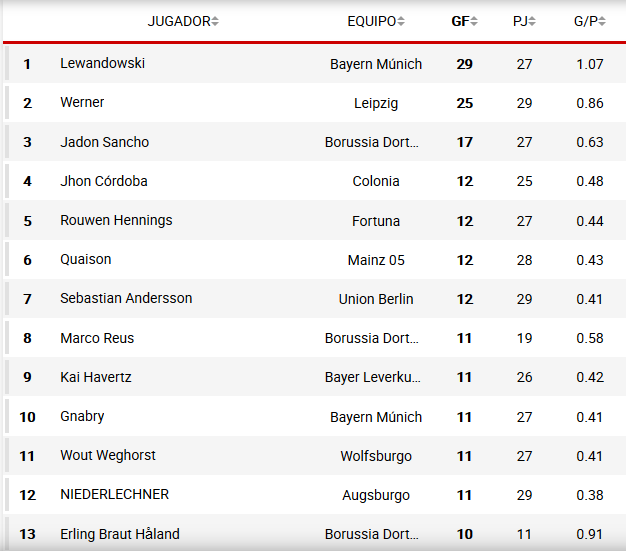
Task: Toggle sort arrows next to GF
Action: click(x=474, y=21)
